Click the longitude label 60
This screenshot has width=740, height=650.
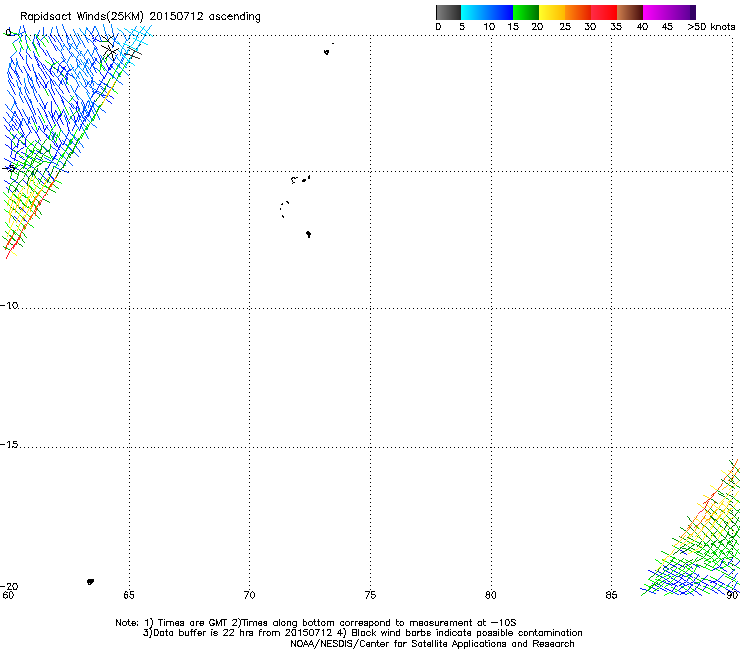8,595
